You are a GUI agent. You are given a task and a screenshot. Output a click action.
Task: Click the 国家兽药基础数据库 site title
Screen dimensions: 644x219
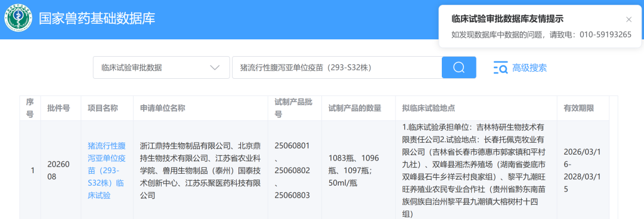97,18
